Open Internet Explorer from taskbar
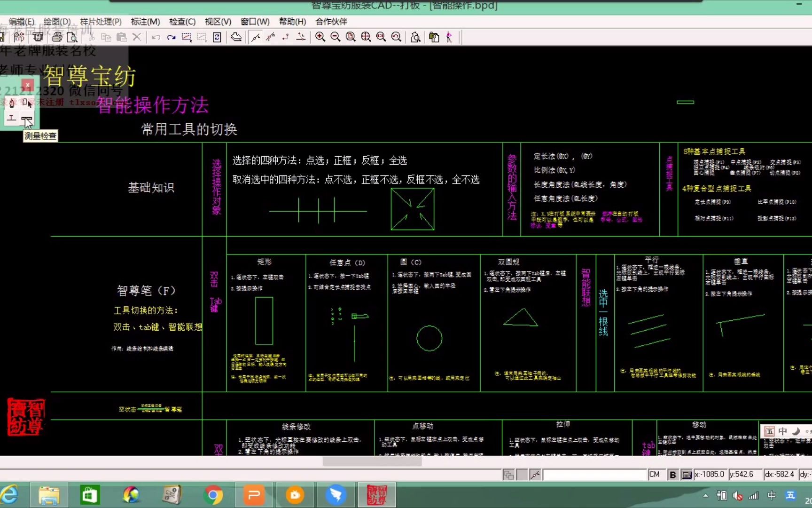812x508 pixels. [9, 495]
